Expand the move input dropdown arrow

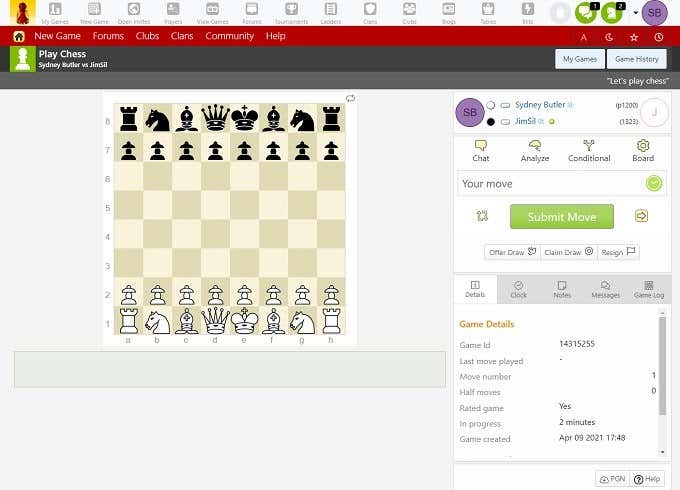(653, 184)
